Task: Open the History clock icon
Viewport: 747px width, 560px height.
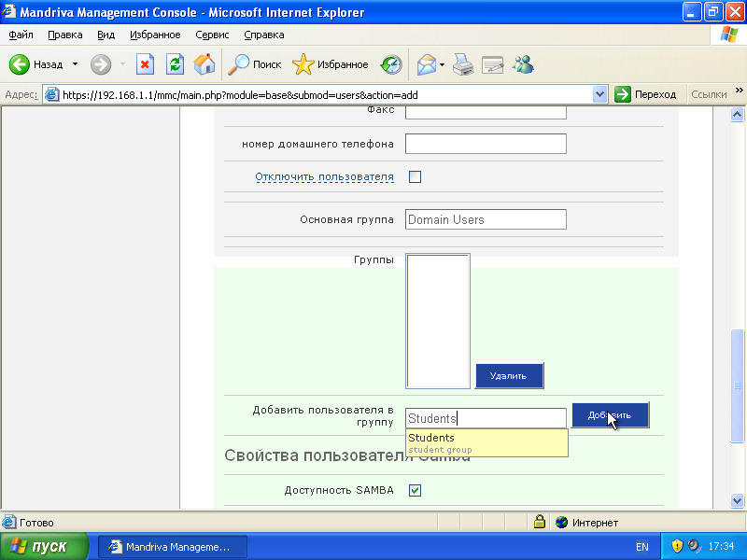Action: pos(391,64)
